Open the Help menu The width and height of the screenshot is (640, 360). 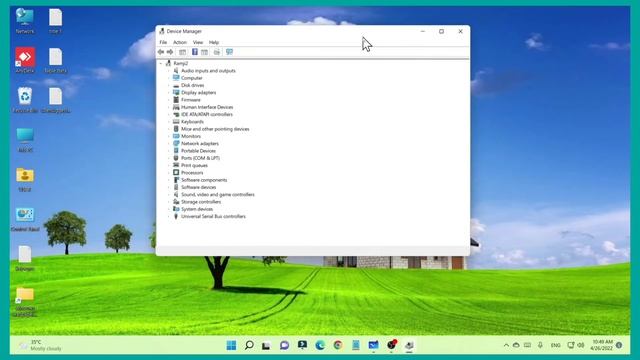click(214, 42)
